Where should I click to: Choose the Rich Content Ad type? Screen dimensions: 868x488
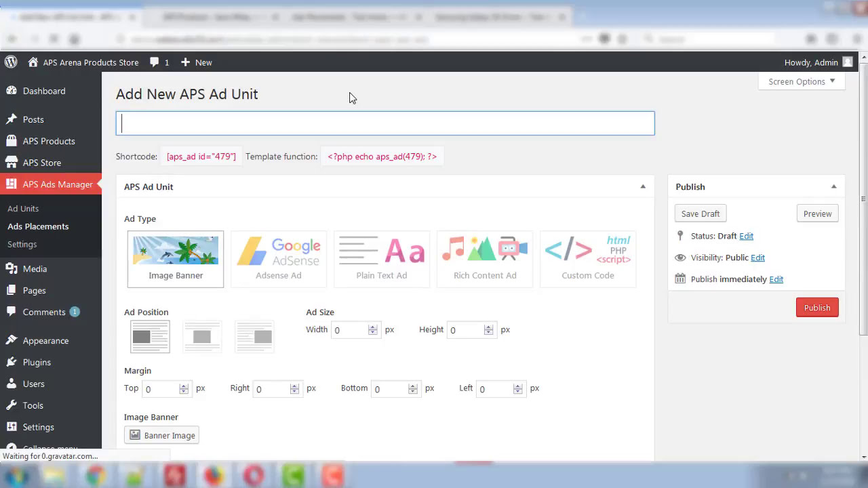point(485,258)
